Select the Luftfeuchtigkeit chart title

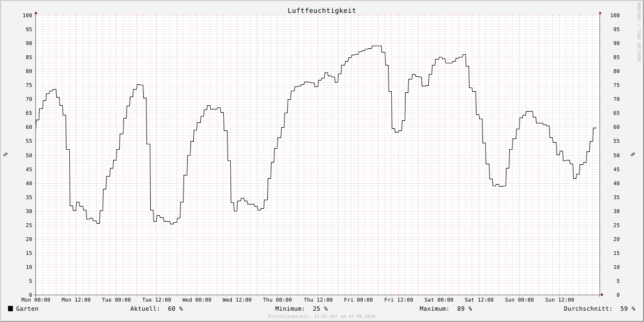321,10
